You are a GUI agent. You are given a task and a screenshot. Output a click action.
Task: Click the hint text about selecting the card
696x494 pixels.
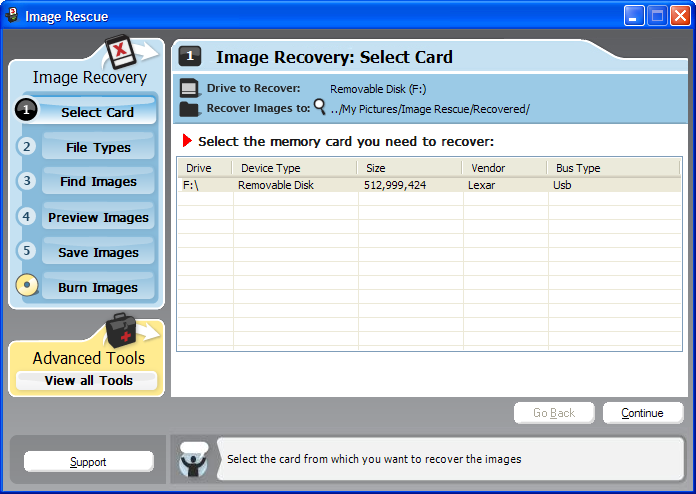click(x=374, y=459)
